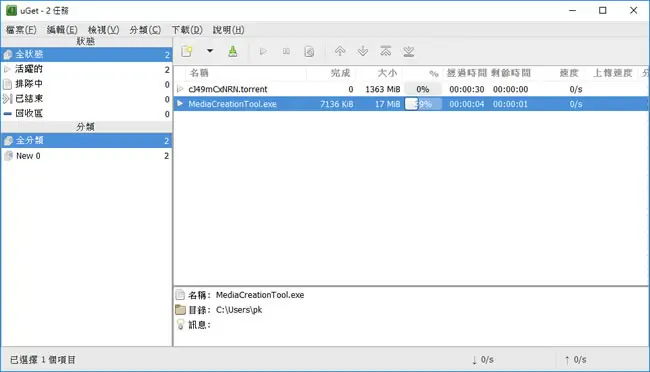Click the 狀態 panel header
This screenshot has width=650, height=372.
point(86,41)
